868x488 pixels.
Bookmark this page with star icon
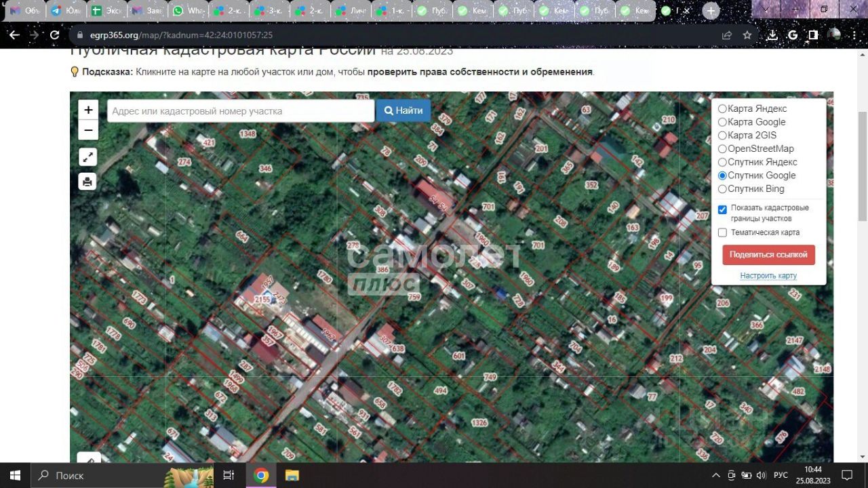pos(747,35)
